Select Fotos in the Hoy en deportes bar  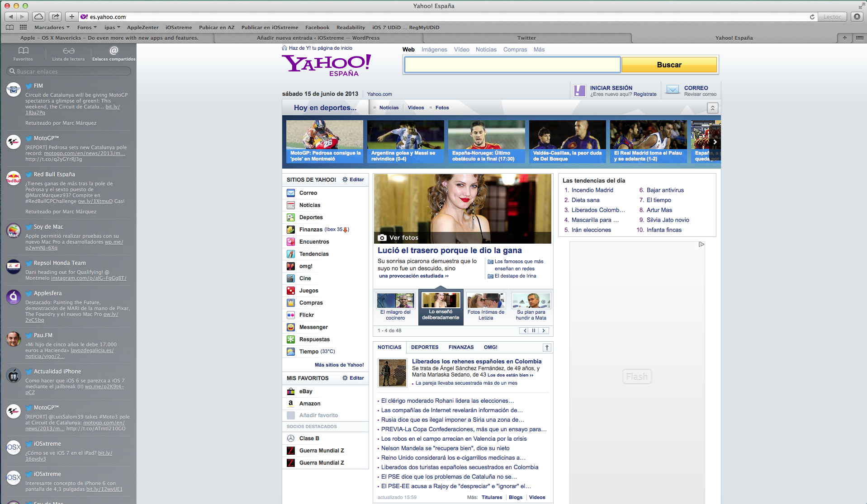click(442, 108)
